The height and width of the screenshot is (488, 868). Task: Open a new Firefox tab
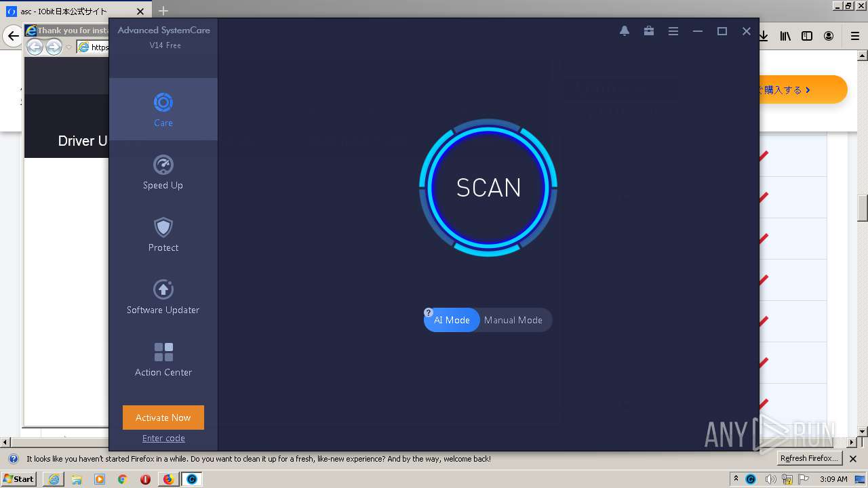click(x=163, y=11)
